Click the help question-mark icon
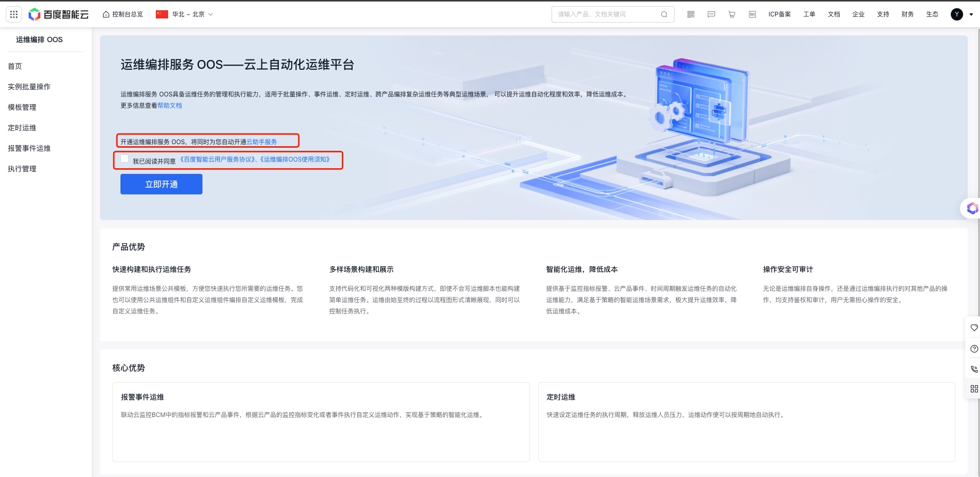The height and width of the screenshot is (477, 980). (x=974, y=349)
